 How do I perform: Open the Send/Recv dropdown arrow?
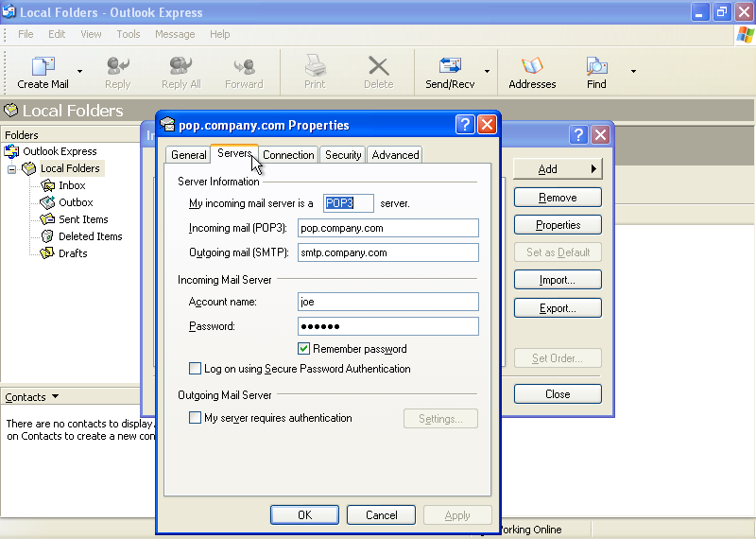(x=487, y=72)
